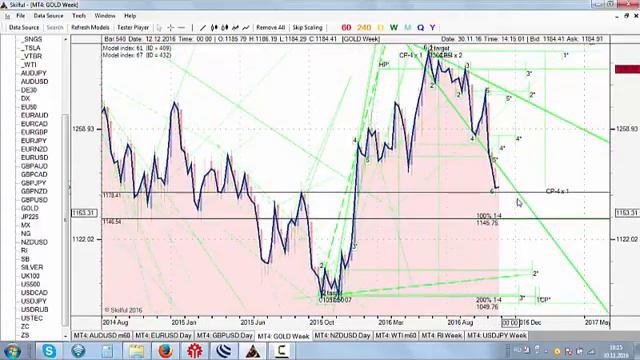Click symbol list scroll up arrow
The image size is (640, 360).
point(65,40)
